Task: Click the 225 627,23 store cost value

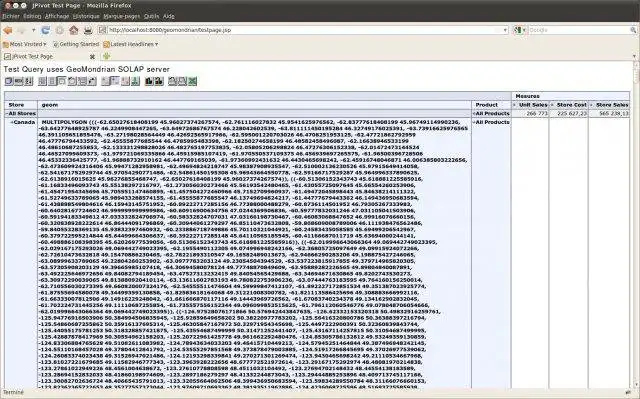Action: tap(572, 113)
